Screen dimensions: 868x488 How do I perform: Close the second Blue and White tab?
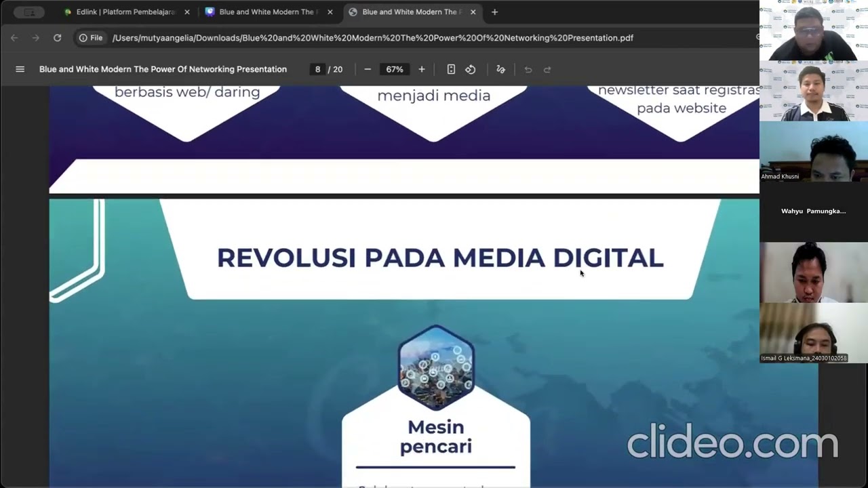330,12
